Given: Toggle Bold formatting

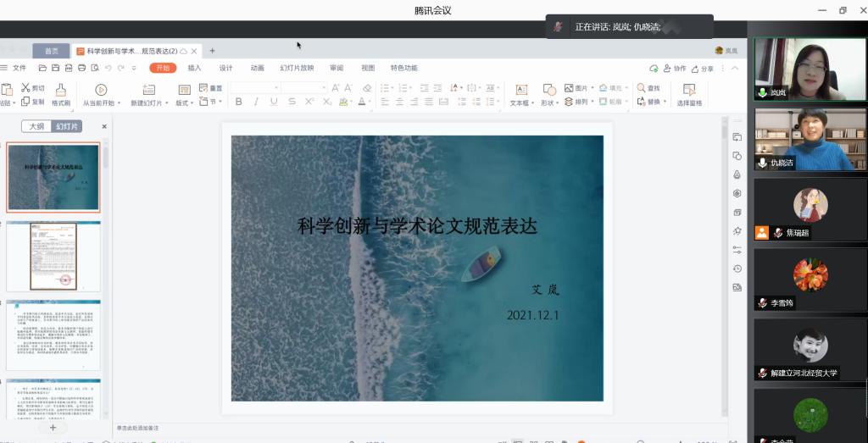Looking at the screenshot, I should [238, 102].
